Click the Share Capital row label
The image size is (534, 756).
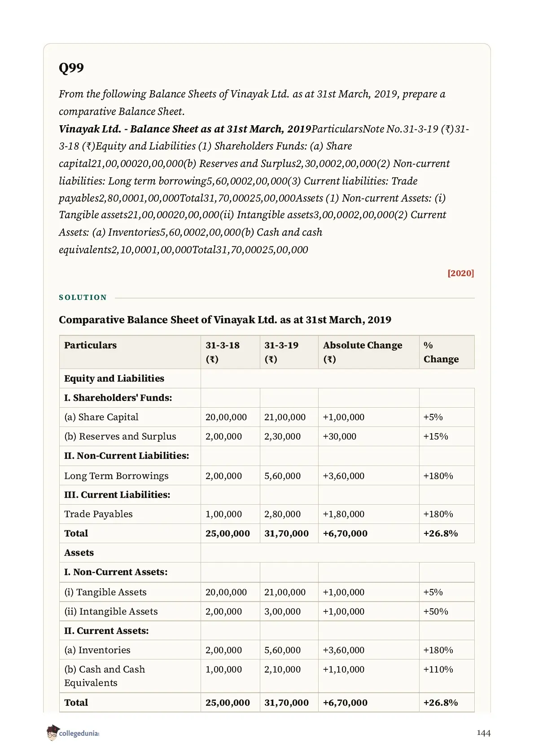click(101, 417)
